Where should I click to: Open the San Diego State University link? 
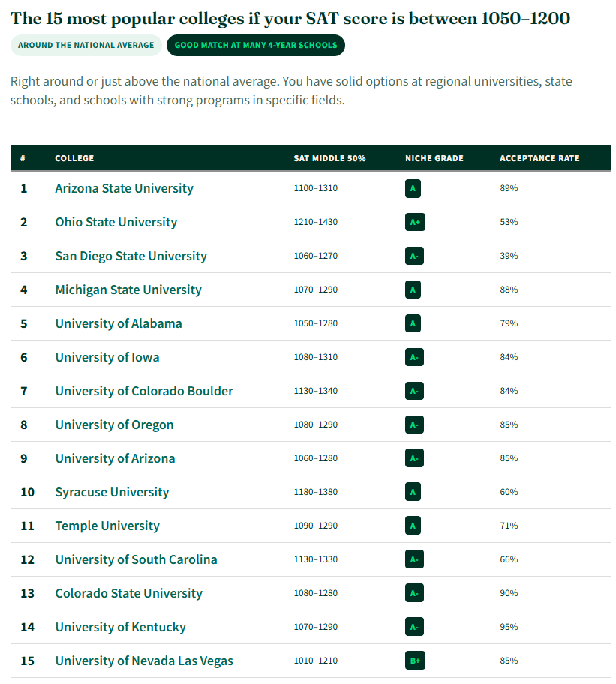tap(131, 256)
